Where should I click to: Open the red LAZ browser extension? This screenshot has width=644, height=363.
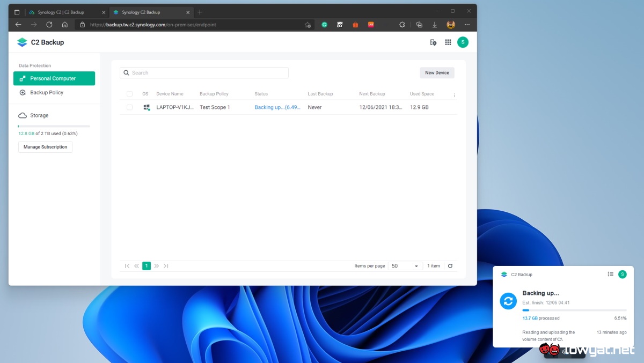[x=371, y=25]
